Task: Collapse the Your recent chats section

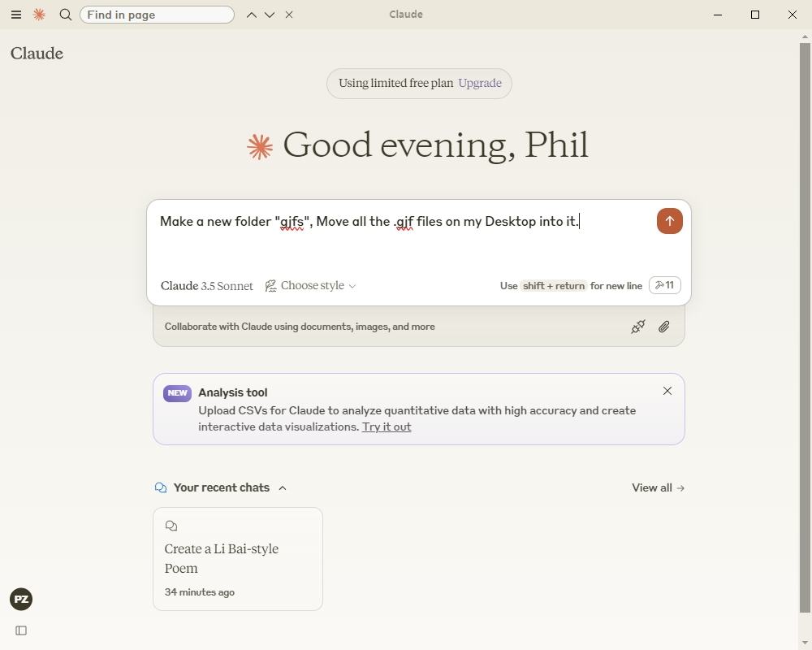Action: tap(283, 488)
